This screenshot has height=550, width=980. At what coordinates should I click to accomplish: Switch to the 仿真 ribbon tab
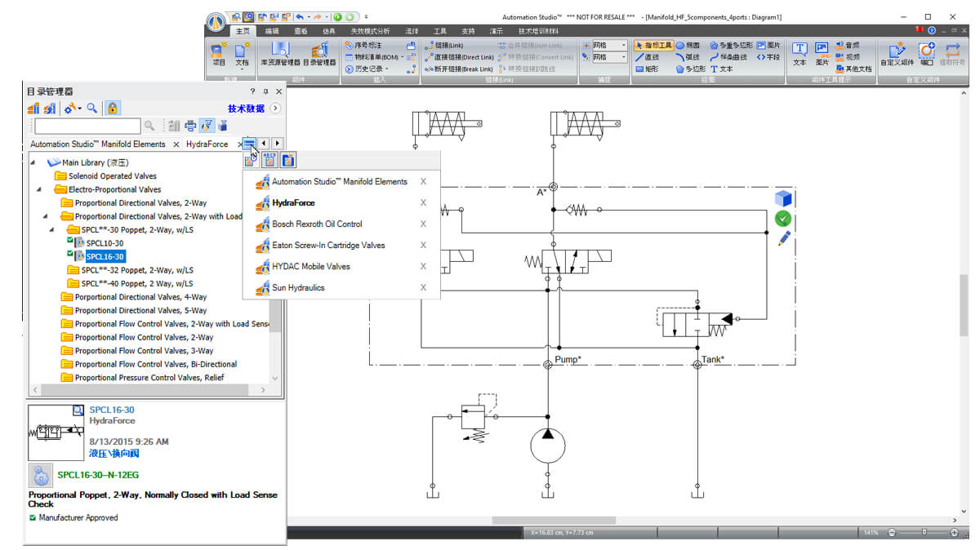pos(329,30)
